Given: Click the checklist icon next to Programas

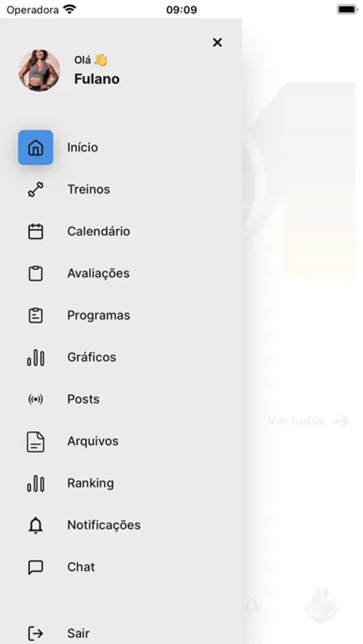Looking at the screenshot, I should tap(35, 315).
